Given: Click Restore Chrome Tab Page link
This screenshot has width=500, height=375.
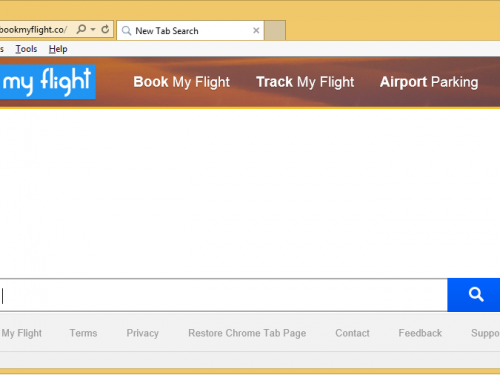Looking at the screenshot, I should click(x=247, y=333).
